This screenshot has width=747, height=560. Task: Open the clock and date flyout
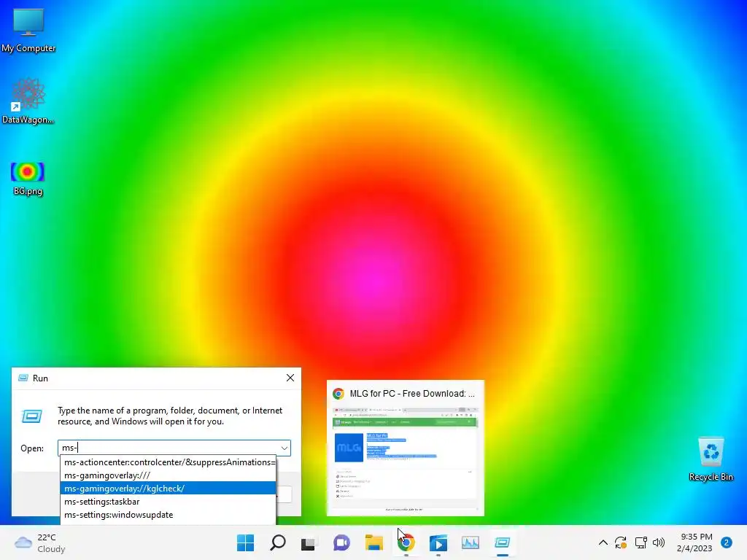point(694,542)
